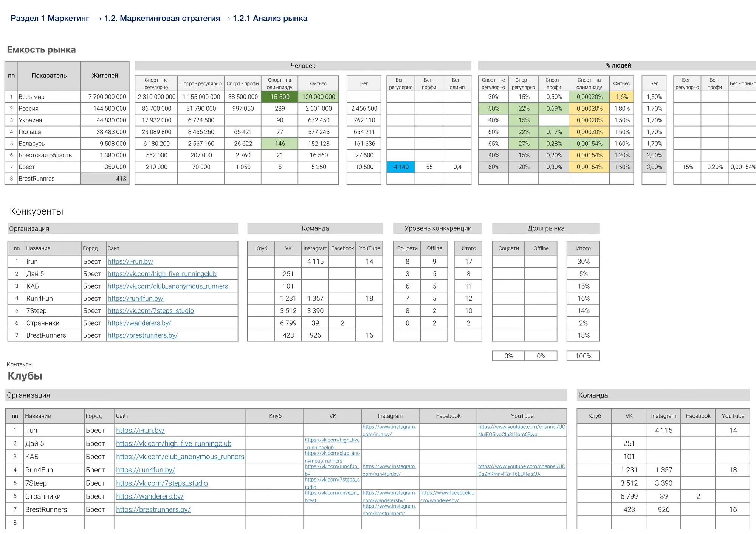Select Брест population cell 350 000
The image size is (756, 534).
coord(105,167)
